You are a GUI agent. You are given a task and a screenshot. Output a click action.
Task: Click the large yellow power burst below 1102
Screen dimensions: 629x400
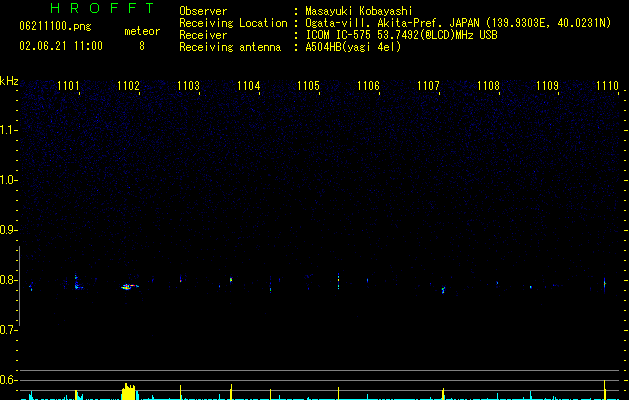click(129, 392)
